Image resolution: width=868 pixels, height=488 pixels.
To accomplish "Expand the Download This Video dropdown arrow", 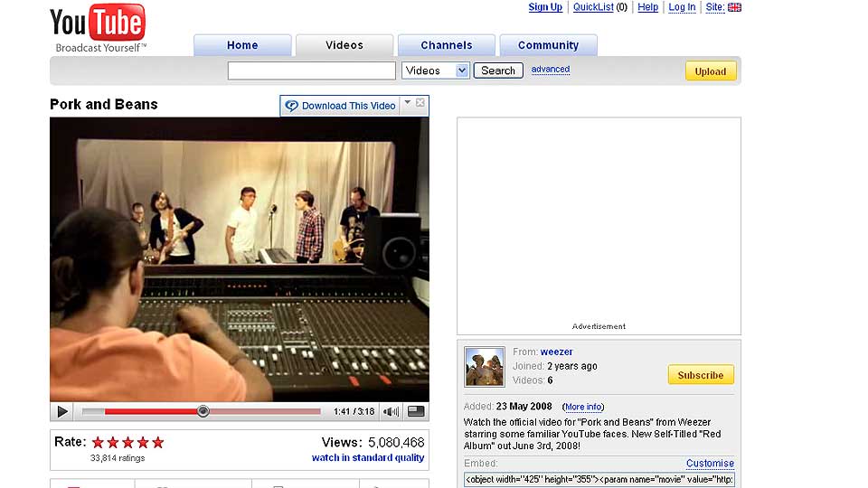I will (x=408, y=102).
